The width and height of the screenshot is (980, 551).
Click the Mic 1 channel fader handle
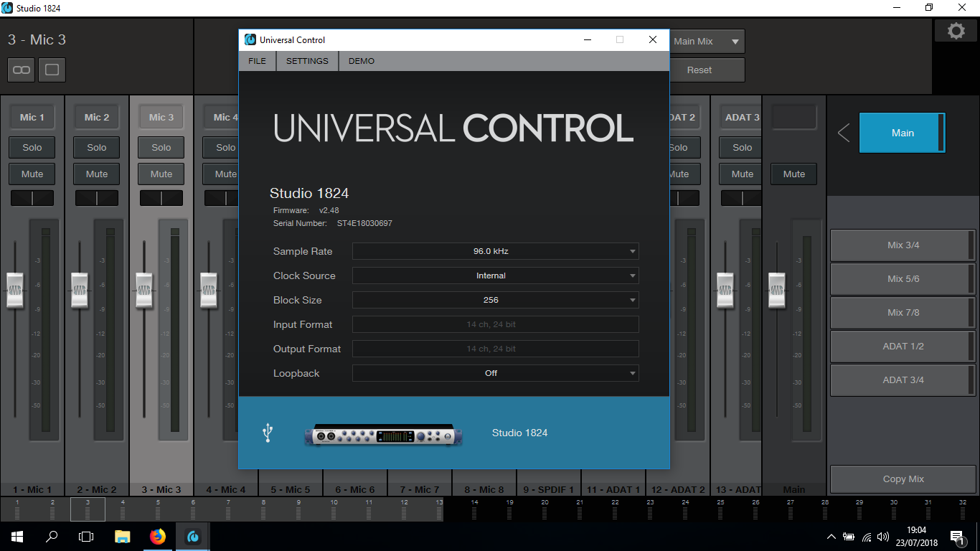tap(15, 291)
